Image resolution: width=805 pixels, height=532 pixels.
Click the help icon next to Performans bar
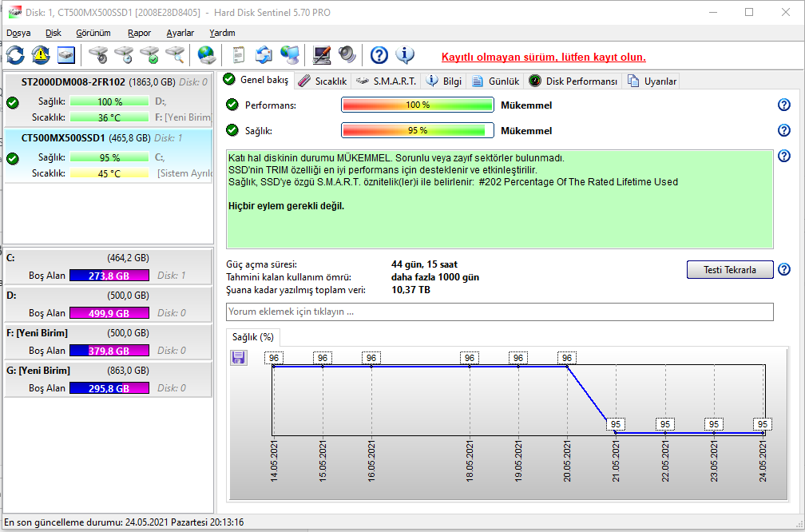[784, 105]
